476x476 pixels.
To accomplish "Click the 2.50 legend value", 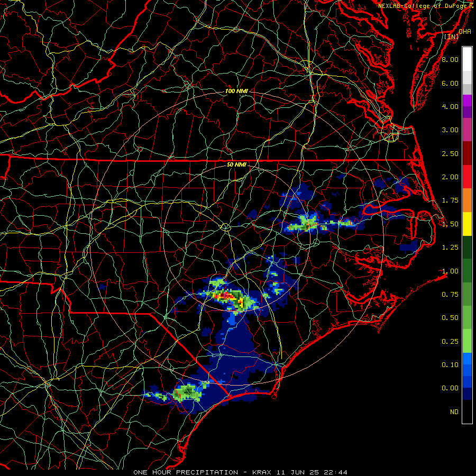I will tap(450, 153).
